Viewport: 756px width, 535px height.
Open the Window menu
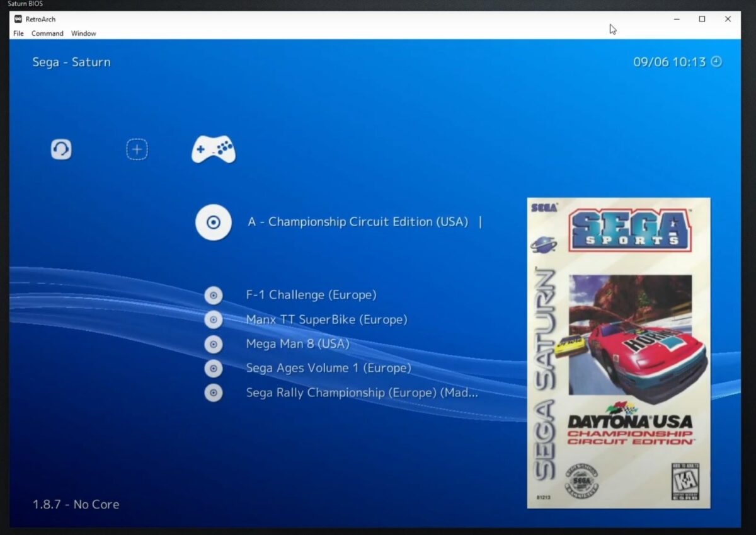point(83,33)
